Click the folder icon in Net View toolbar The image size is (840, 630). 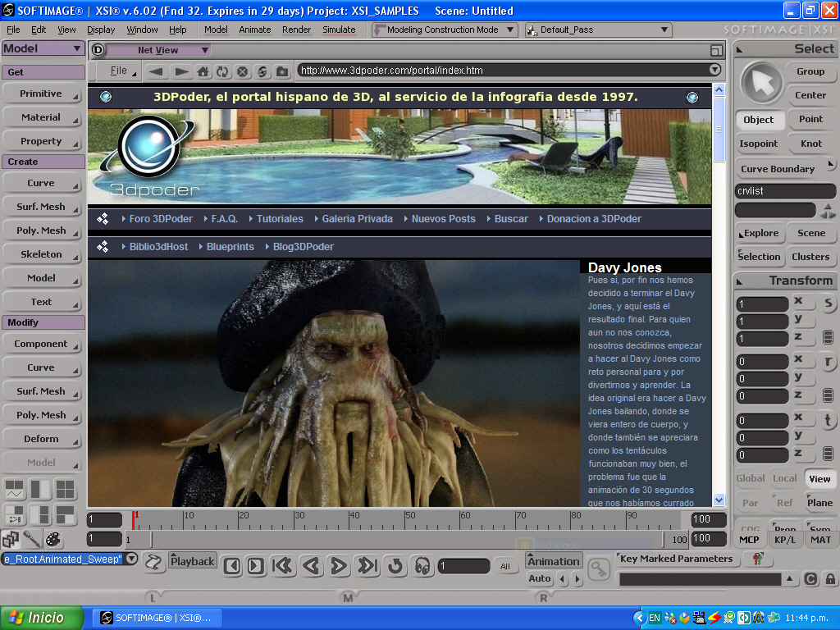click(x=282, y=71)
